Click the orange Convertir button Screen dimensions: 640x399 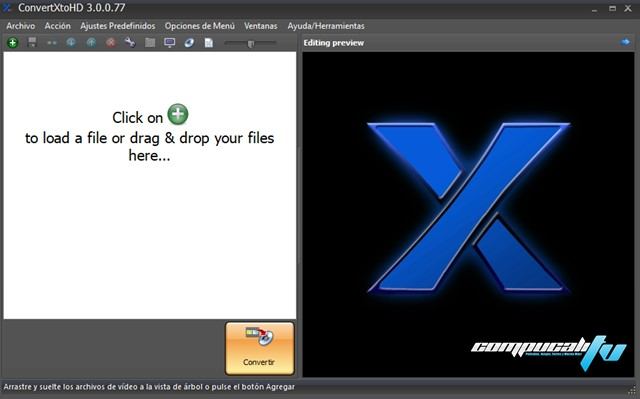(260, 348)
